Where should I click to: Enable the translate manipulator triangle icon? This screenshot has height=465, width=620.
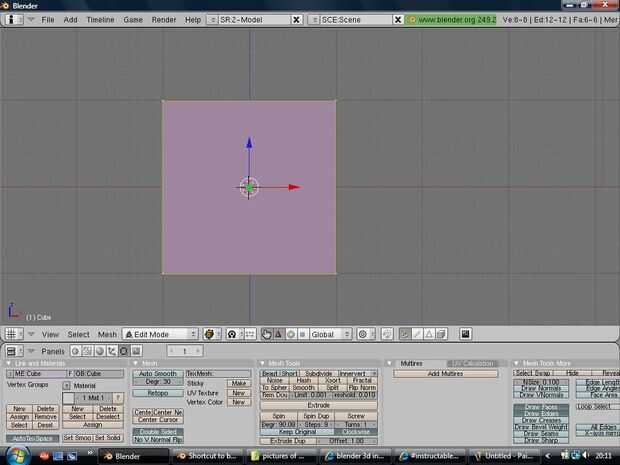tap(278, 335)
